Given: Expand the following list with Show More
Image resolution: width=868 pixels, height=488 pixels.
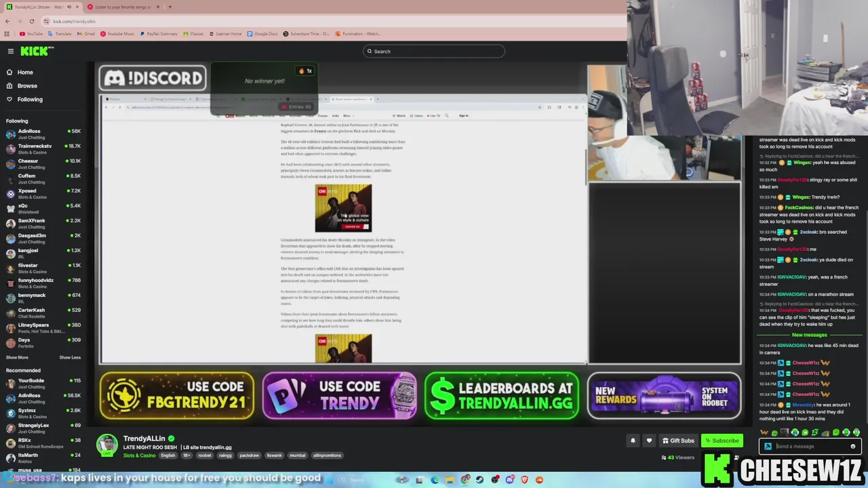Looking at the screenshot, I should click(17, 357).
